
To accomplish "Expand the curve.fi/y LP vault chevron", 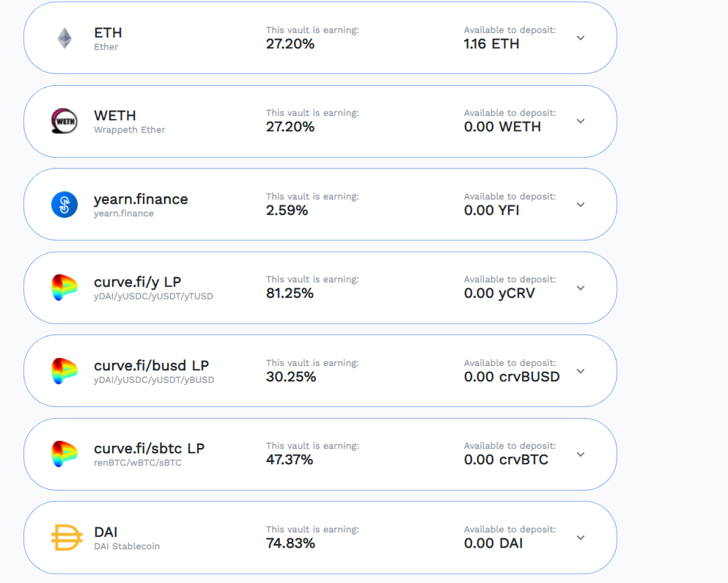I will point(581,288).
